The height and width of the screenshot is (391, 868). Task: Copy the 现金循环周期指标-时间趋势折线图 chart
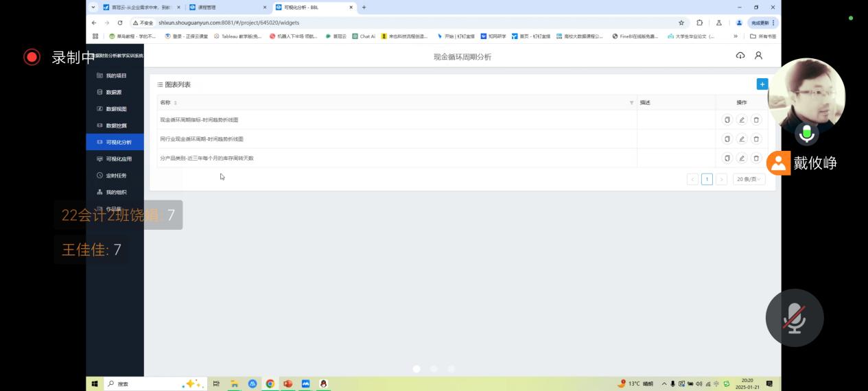click(x=727, y=120)
